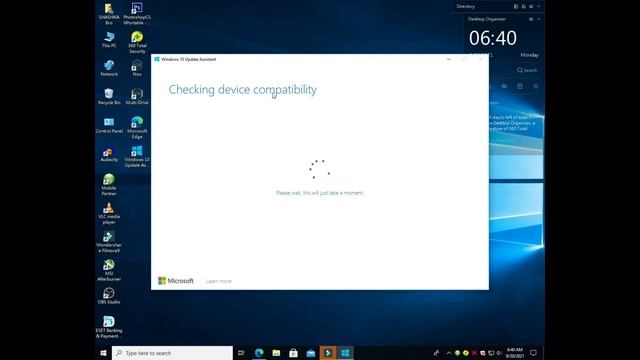
Task: Open the Audacity desktop shortcut
Action: click(x=109, y=154)
